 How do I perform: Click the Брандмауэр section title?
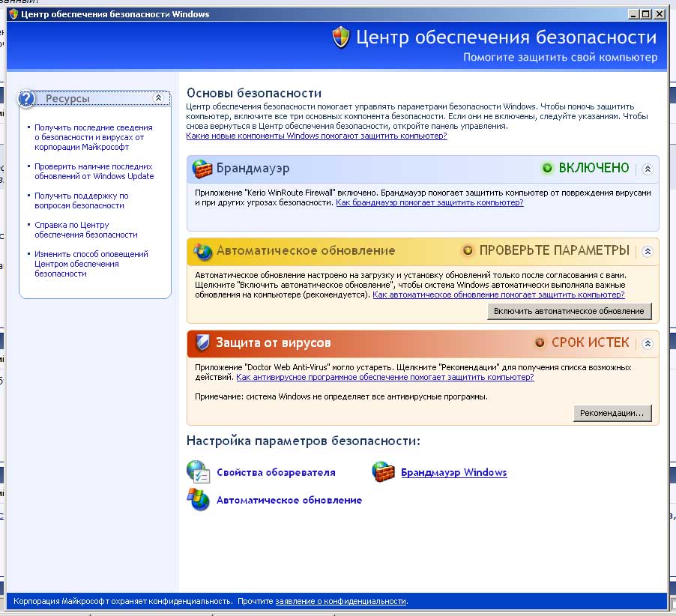[x=253, y=168]
